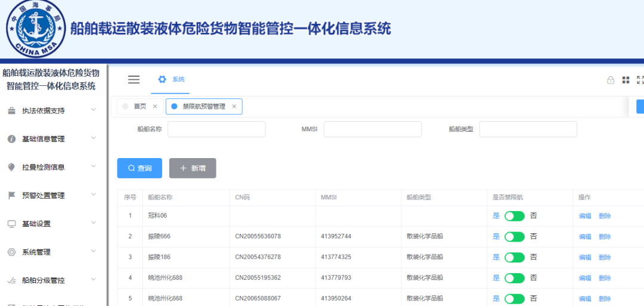
Task: Click the flag icon for 预警处置管理
Action: click(x=11, y=196)
